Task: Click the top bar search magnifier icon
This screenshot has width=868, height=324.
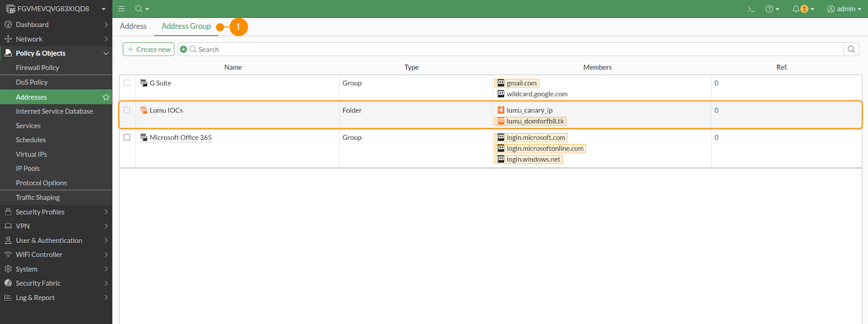Action: point(140,9)
